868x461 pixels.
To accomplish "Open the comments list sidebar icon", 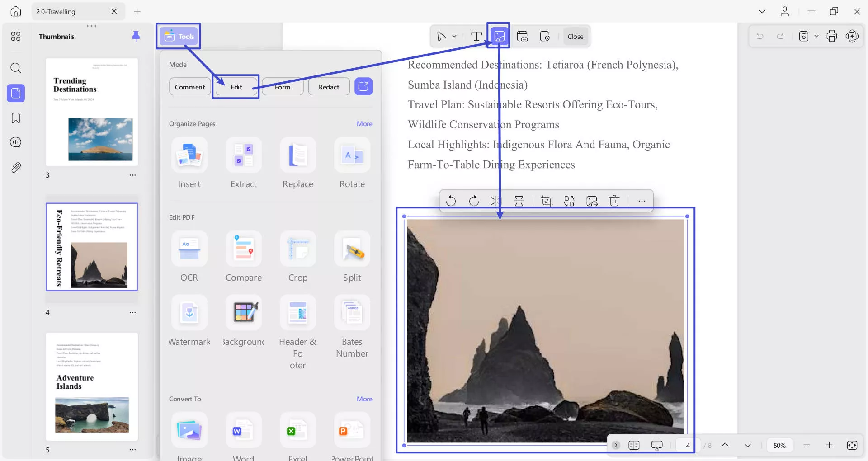I will (x=16, y=142).
